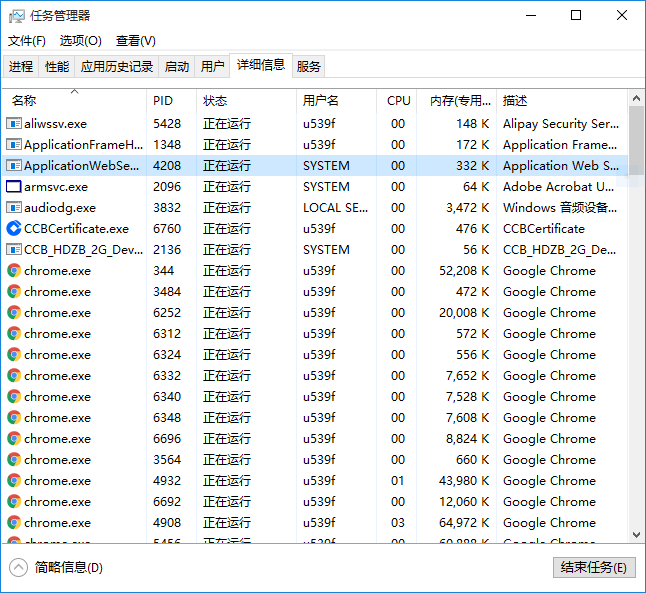Click Chrome icon for PID 6340
This screenshot has width=646, height=593.
point(14,396)
